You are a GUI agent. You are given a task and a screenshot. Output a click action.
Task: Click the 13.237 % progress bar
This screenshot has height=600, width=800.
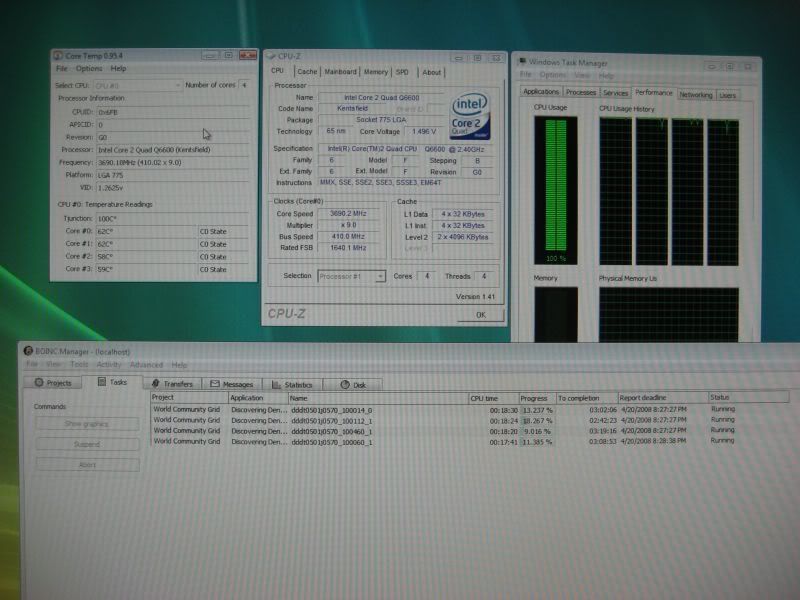537,410
